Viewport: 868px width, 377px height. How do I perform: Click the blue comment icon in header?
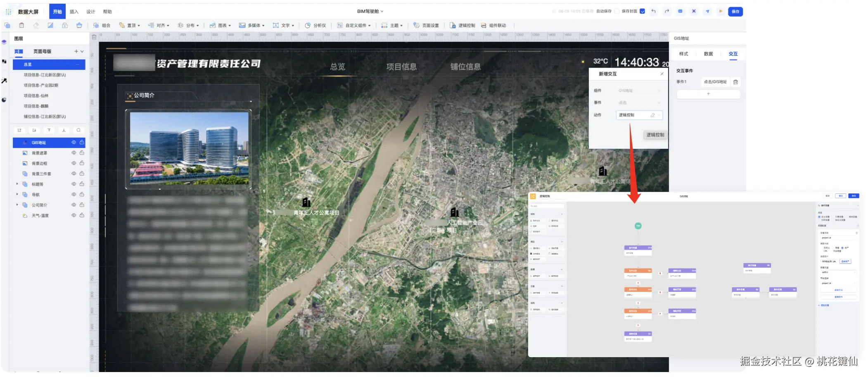[x=680, y=11]
